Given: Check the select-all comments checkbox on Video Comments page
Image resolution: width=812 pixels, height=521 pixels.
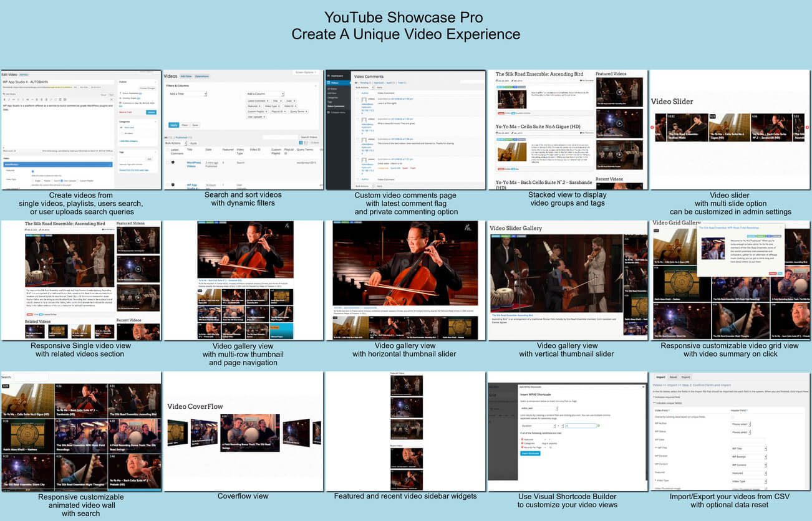Looking at the screenshot, I should [x=357, y=93].
